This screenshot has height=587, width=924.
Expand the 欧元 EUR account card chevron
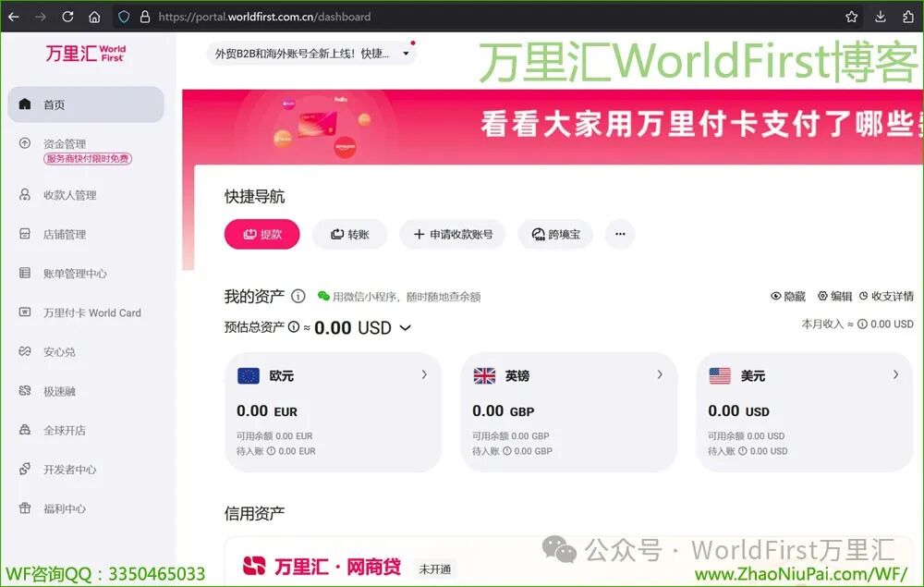pos(424,374)
